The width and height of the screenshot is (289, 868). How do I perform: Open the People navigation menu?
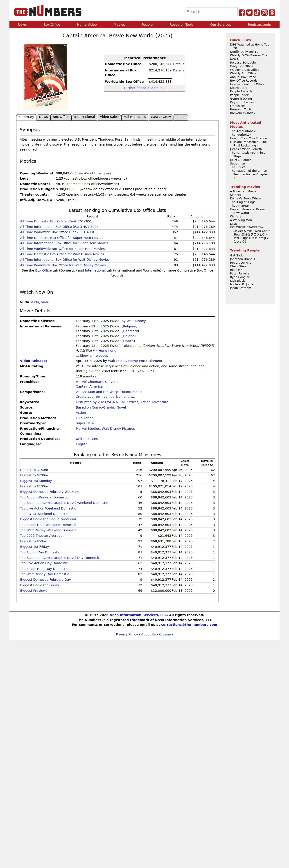point(147,25)
